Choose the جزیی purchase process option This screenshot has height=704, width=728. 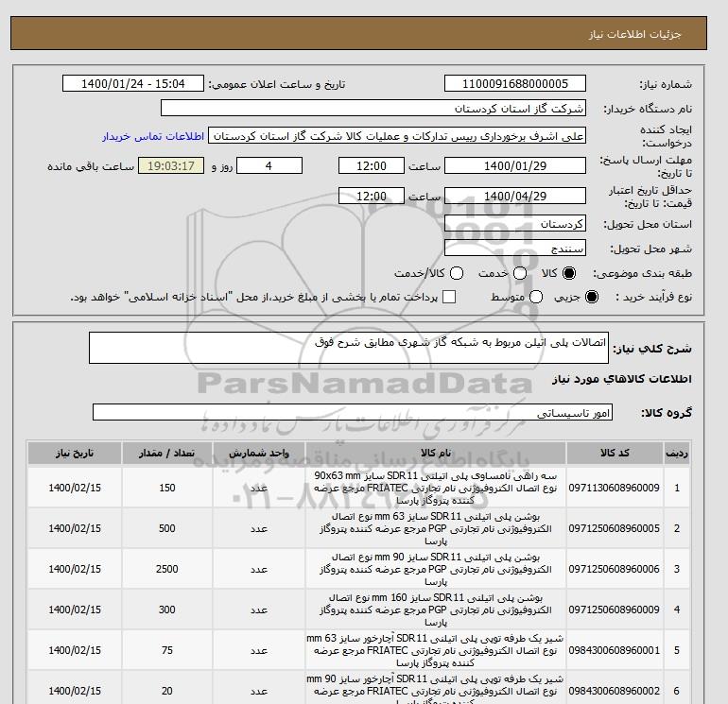click(592, 297)
